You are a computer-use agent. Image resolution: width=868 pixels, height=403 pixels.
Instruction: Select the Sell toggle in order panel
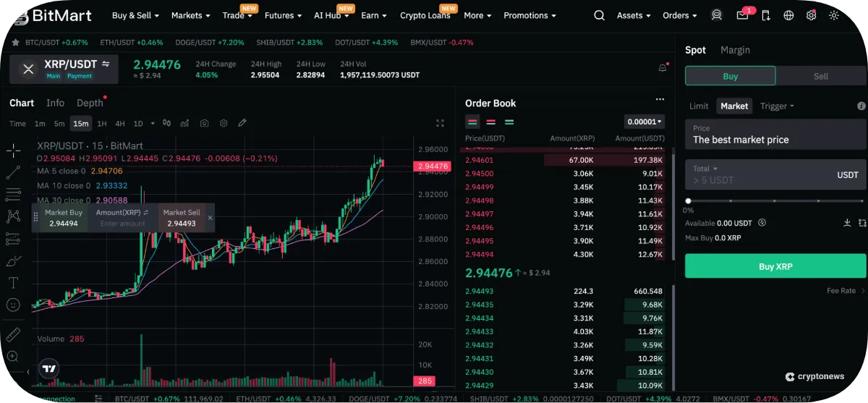[x=821, y=76]
